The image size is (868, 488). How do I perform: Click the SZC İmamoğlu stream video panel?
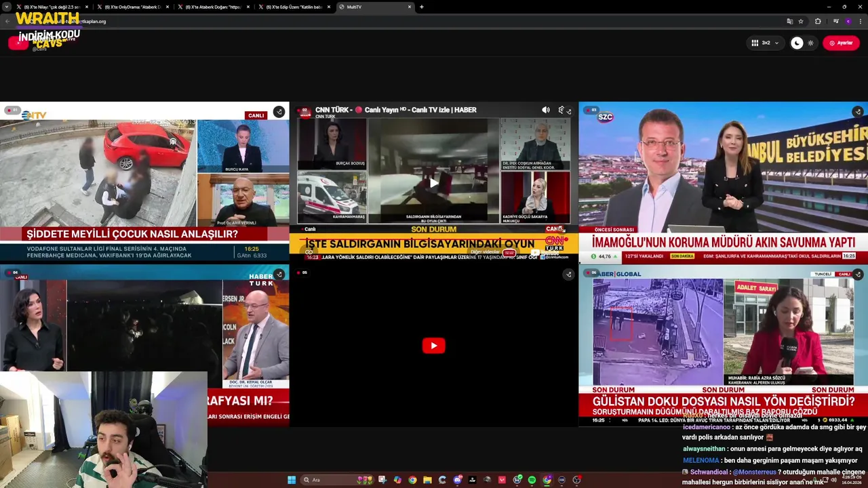(x=723, y=182)
